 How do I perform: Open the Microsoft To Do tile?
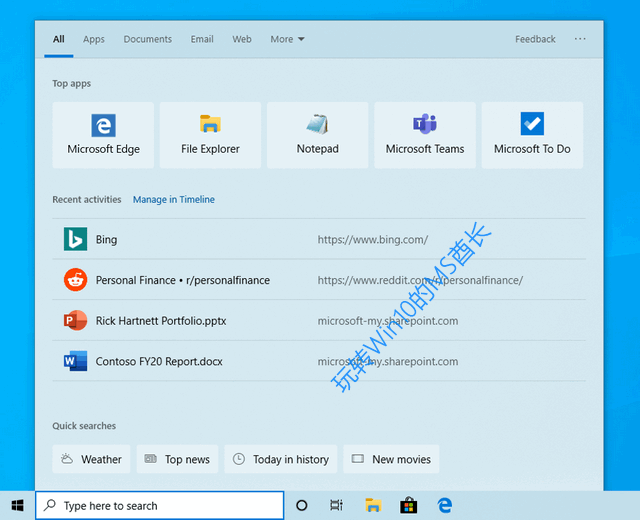point(532,135)
